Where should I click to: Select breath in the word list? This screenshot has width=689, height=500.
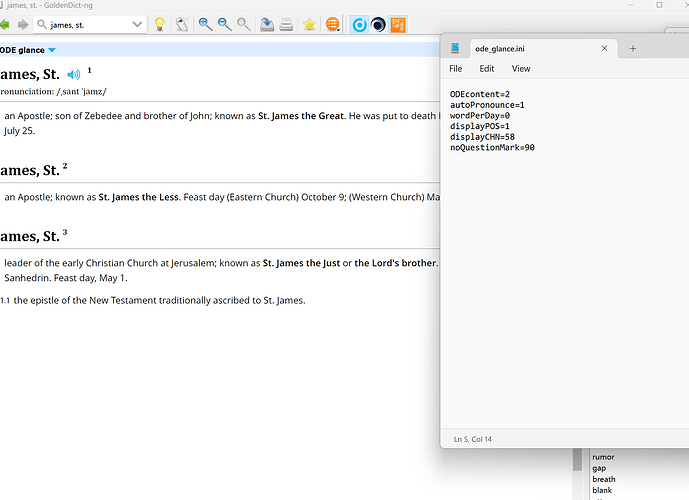click(x=604, y=479)
